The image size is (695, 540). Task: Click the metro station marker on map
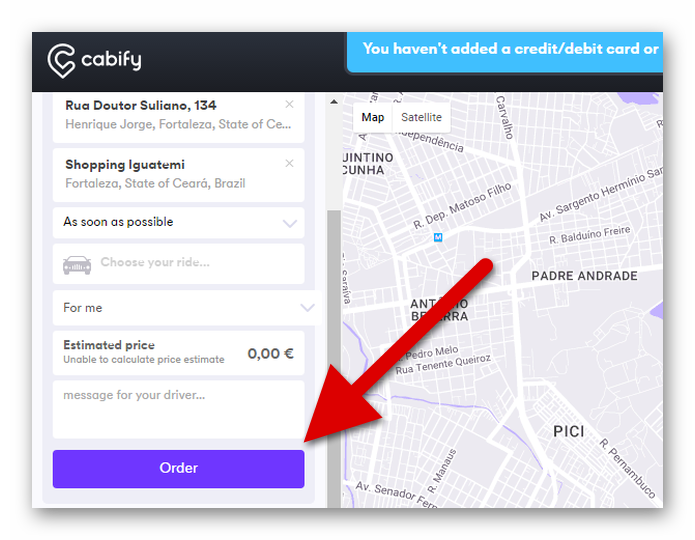(x=438, y=237)
